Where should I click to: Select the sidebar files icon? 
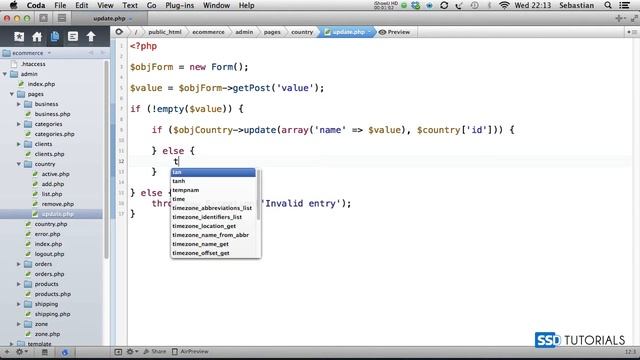coord(55,37)
